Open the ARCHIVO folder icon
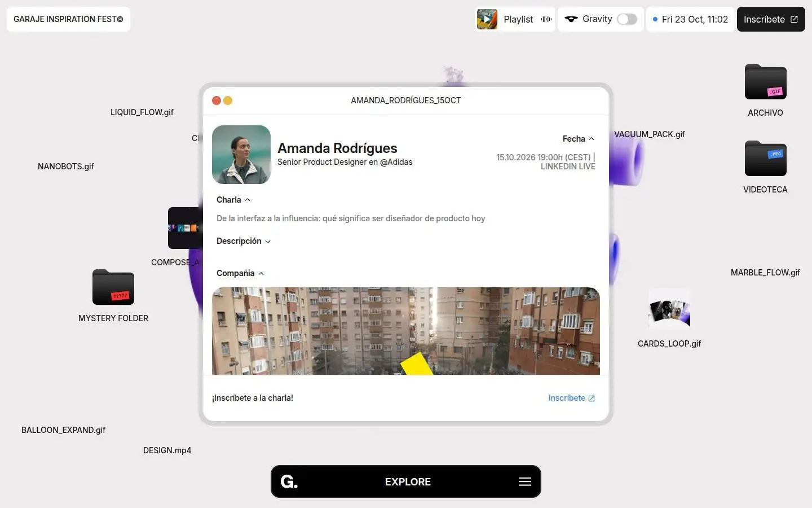812x508 pixels. [765, 82]
